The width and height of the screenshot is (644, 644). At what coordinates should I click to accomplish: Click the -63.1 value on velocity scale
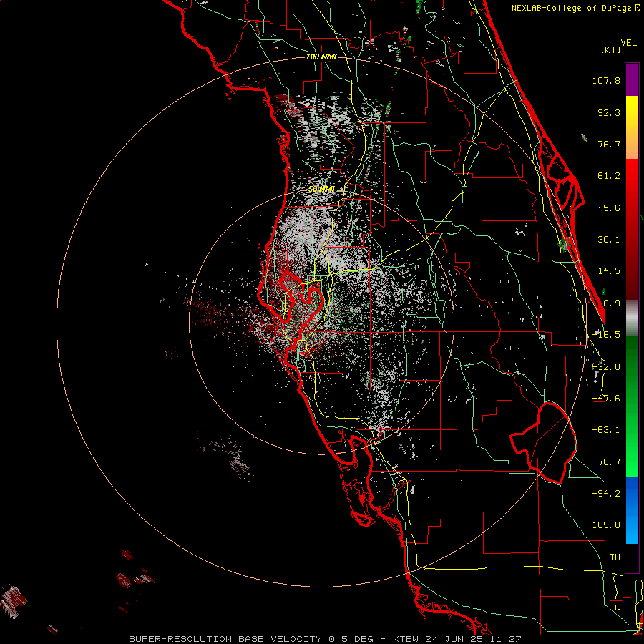click(x=606, y=430)
